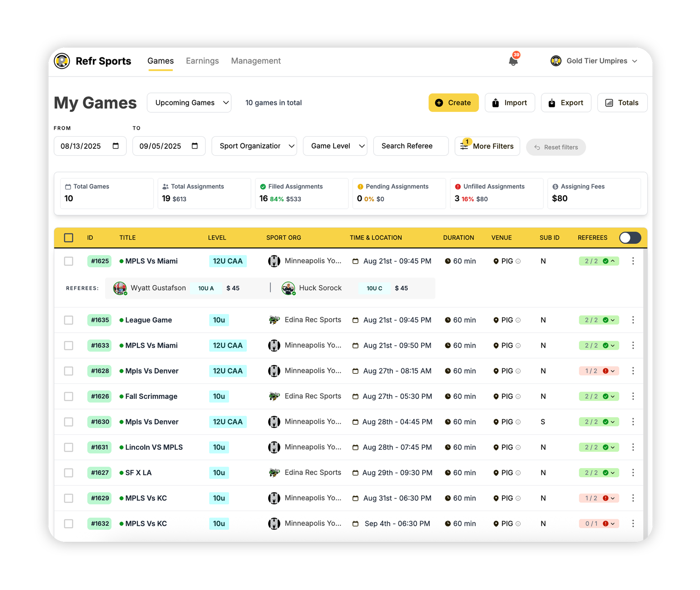Select checkbox for game #1628
The height and width of the screenshot is (590, 700).
(69, 371)
